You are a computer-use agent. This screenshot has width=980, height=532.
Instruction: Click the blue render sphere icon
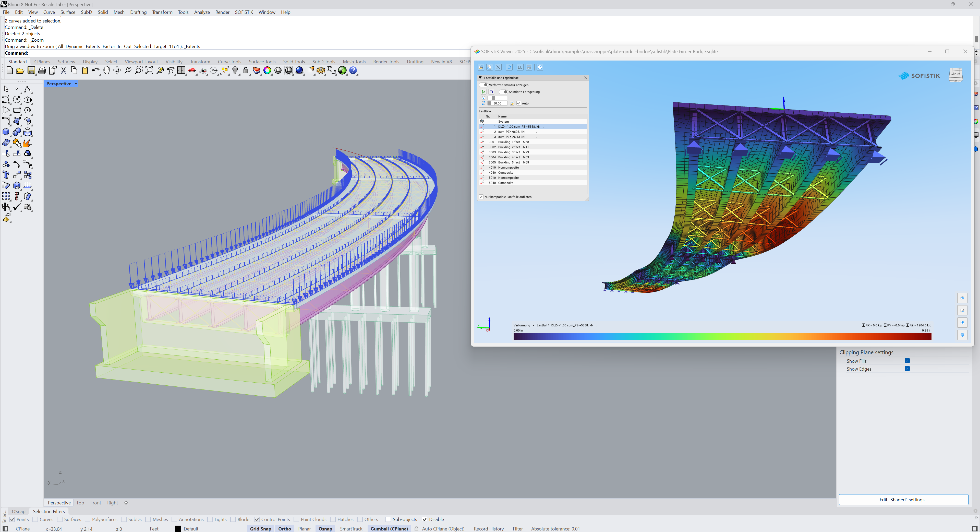(300, 71)
